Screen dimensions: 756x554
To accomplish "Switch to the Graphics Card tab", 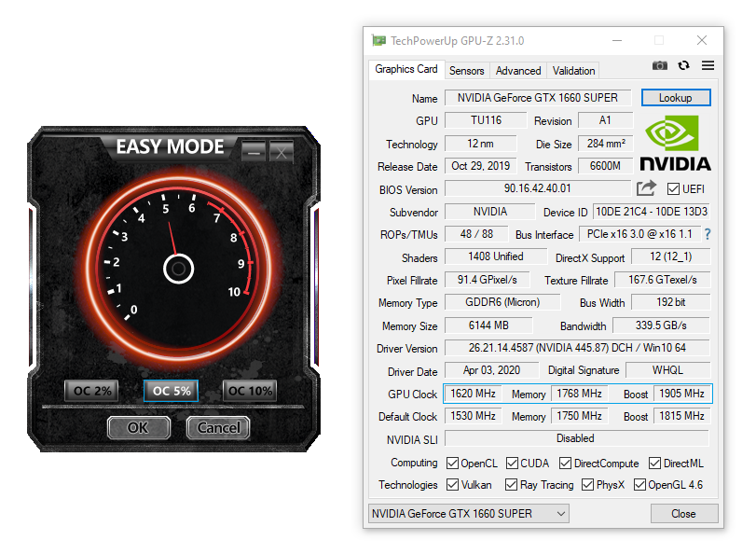I will pos(405,69).
